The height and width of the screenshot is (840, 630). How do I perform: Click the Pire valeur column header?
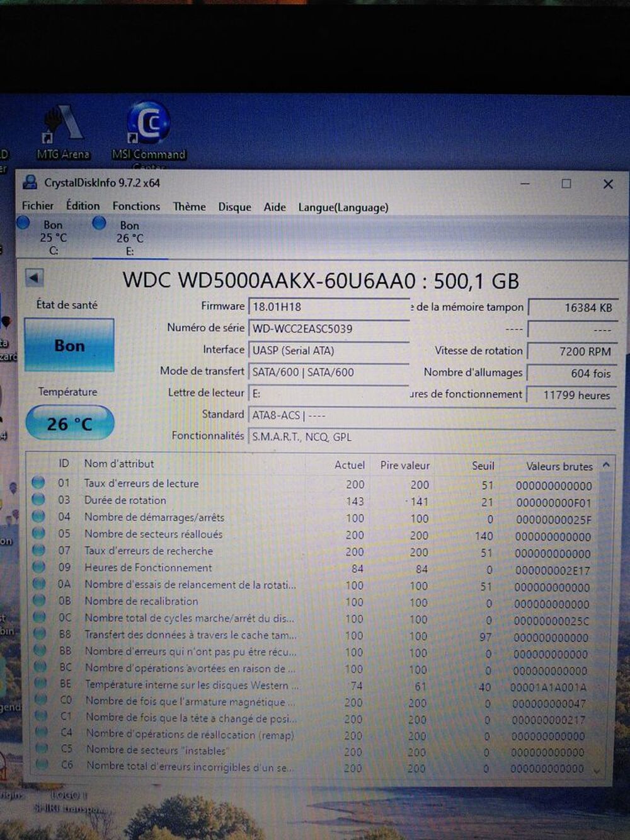[405, 466]
